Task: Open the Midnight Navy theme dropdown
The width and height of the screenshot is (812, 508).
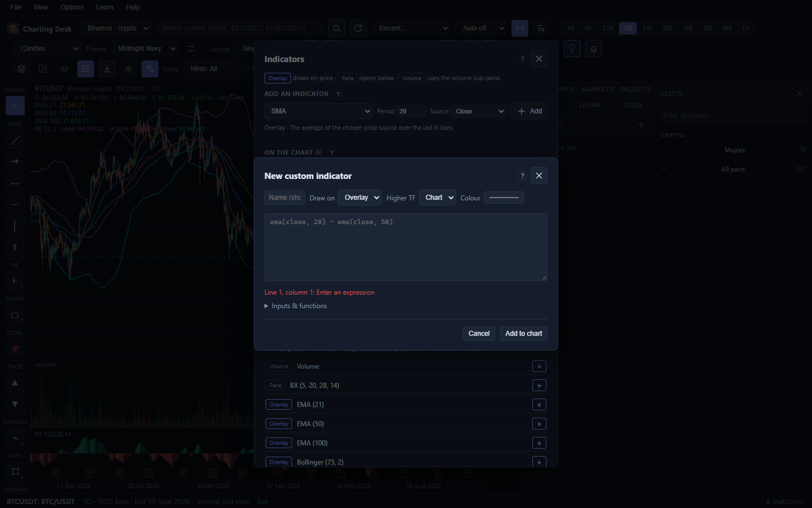Action: [145, 49]
